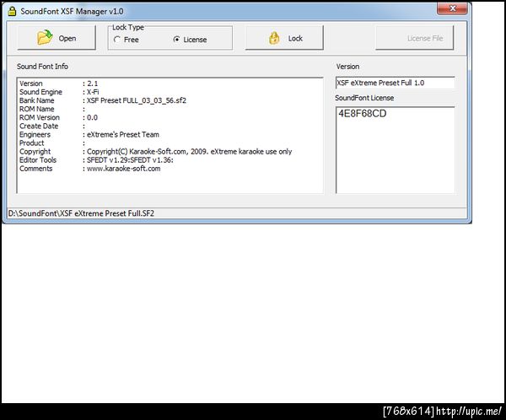Click the Sound Engine value X-Fi
This screenshot has height=420, width=506.
93,92
